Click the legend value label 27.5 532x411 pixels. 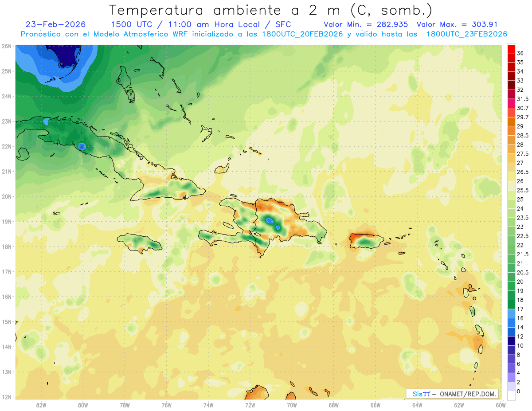(x=523, y=154)
